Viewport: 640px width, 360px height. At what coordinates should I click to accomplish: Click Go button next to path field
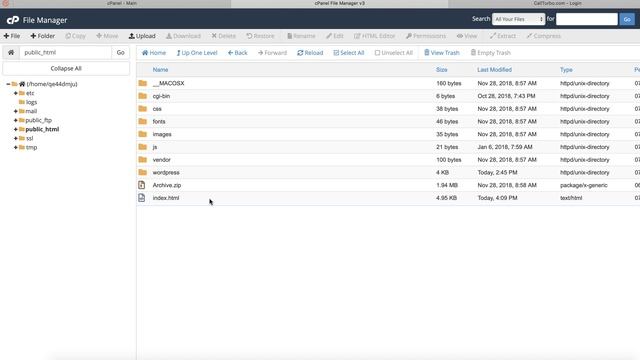pos(120,52)
